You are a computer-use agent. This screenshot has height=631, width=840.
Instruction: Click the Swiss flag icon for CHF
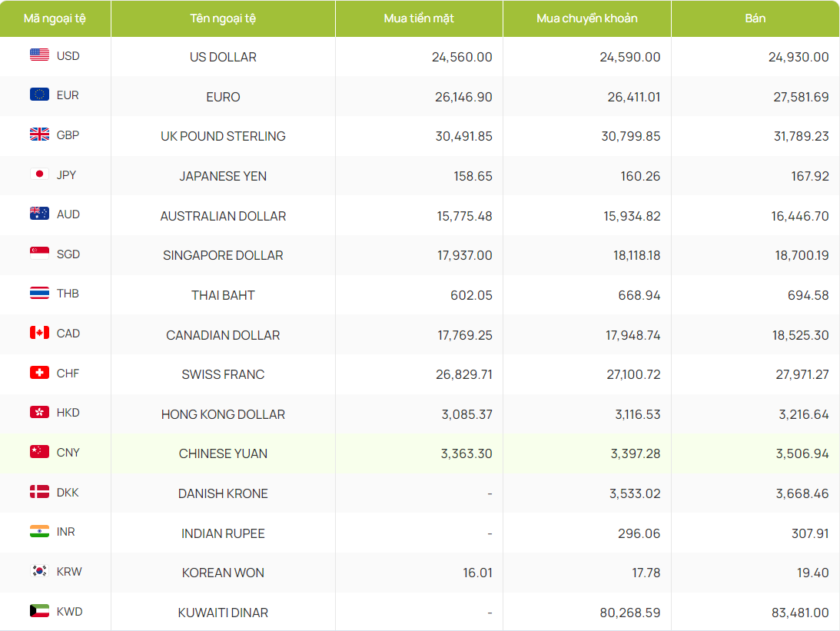click(x=39, y=373)
